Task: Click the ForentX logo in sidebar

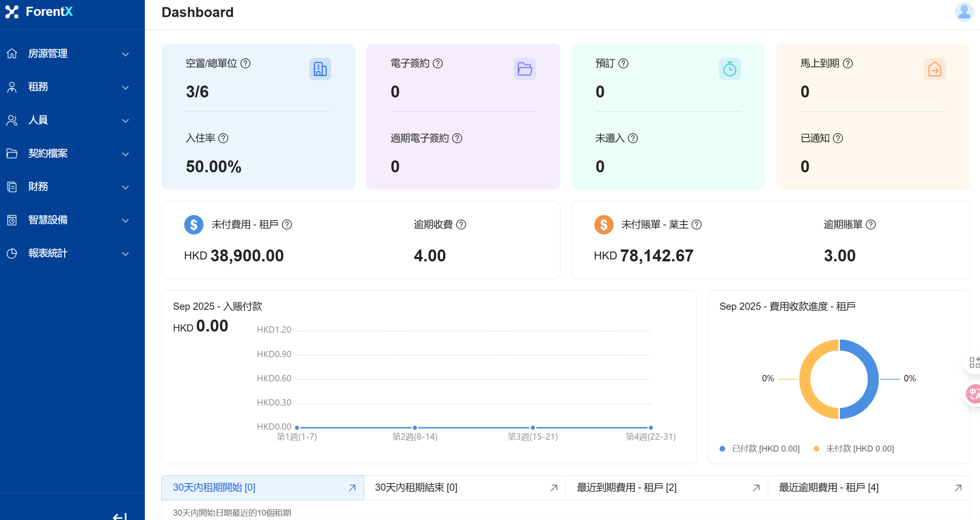Action: pyautogui.click(x=40, y=12)
